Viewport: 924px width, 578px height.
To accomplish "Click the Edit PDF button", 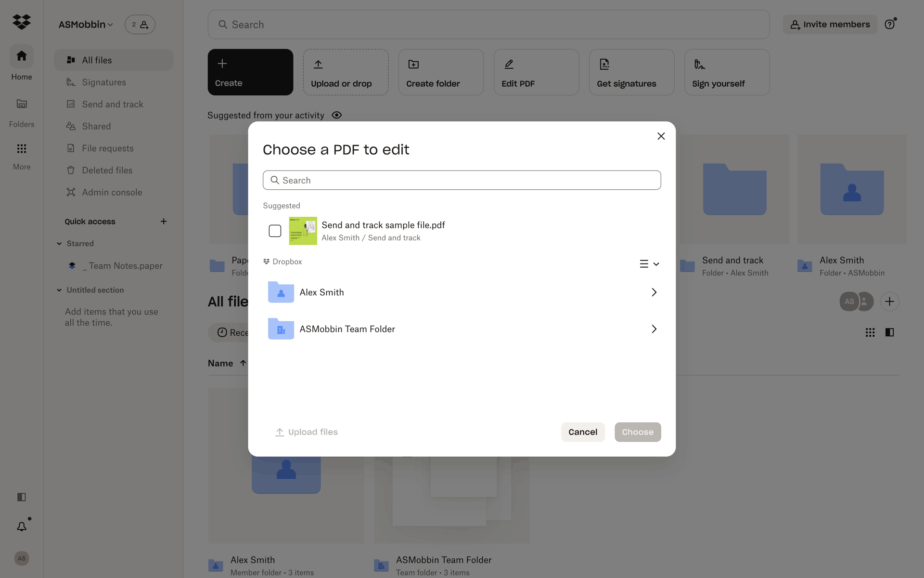I will pyautogui.click(x=536, y=72).
